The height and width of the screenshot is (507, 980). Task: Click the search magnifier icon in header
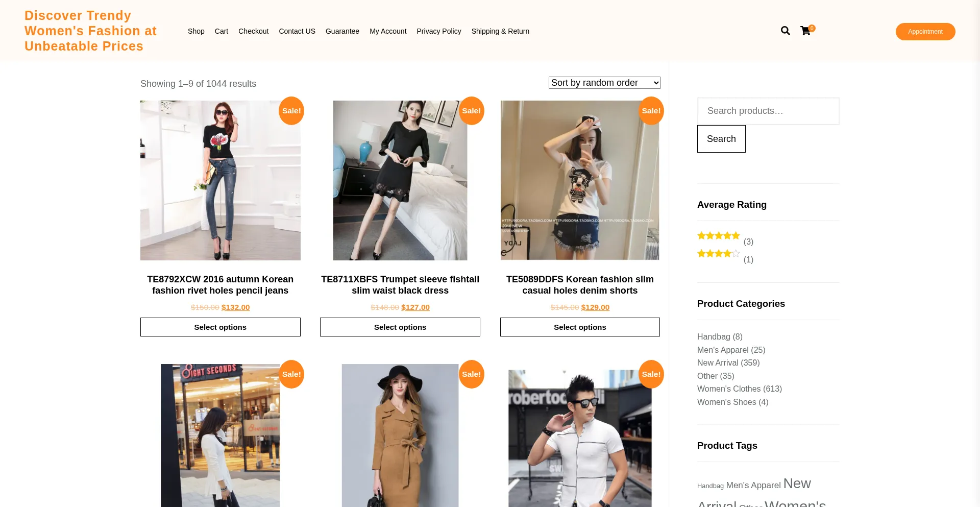pos(785,31)
